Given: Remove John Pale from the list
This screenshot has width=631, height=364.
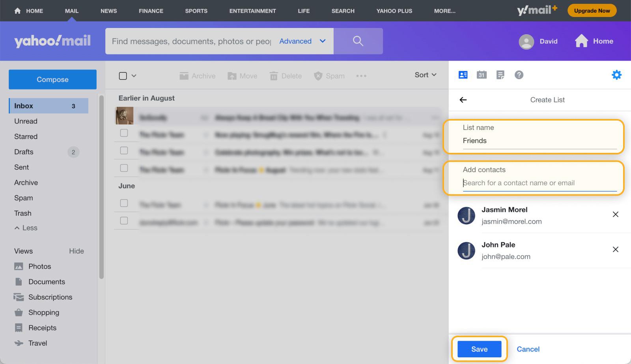Looking at the screenshot, I should 615,249.
